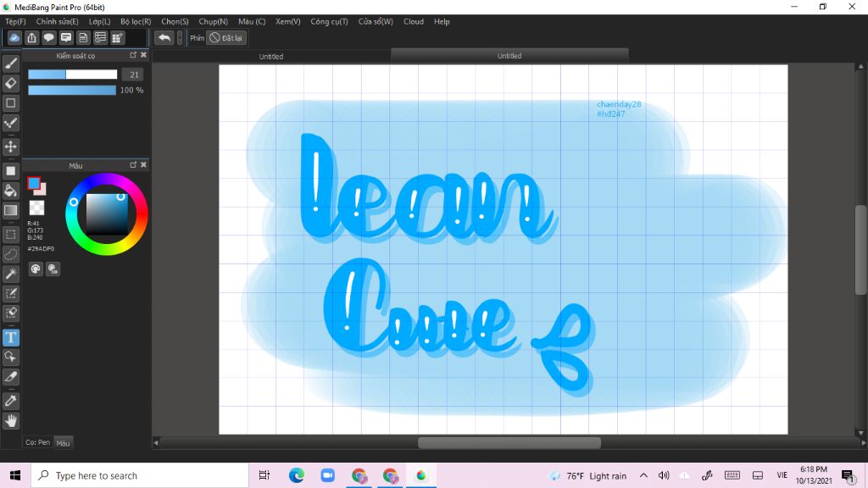
Task: Select the Dot/line correction pen tool
Action: pyautogui.click(x=10, y=123)
